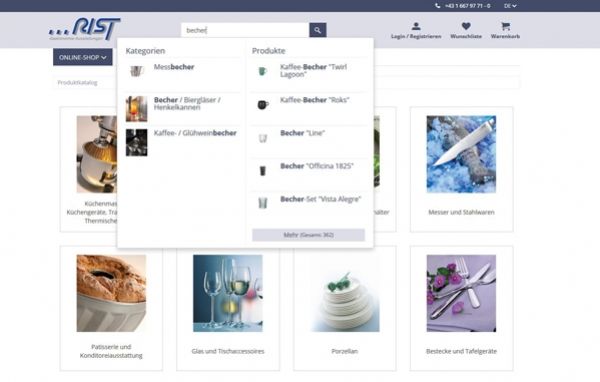Open the Bestecke und Tafelgeräte tile
Image resolution: width=600 pixels, height=382 pixels.
(461, 309)
